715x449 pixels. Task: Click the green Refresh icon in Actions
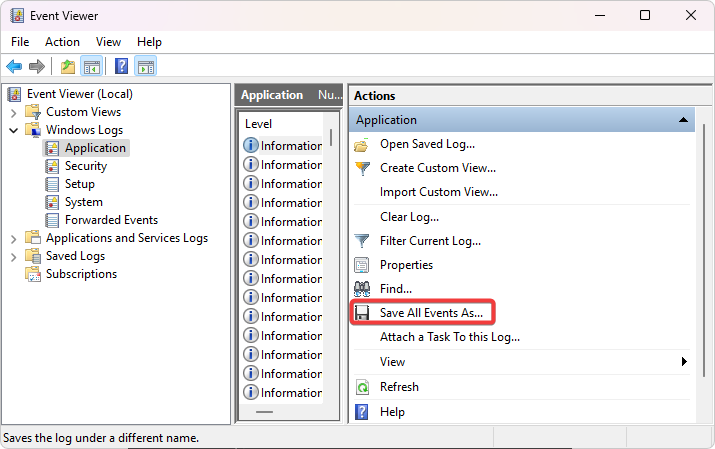(362, 387)
